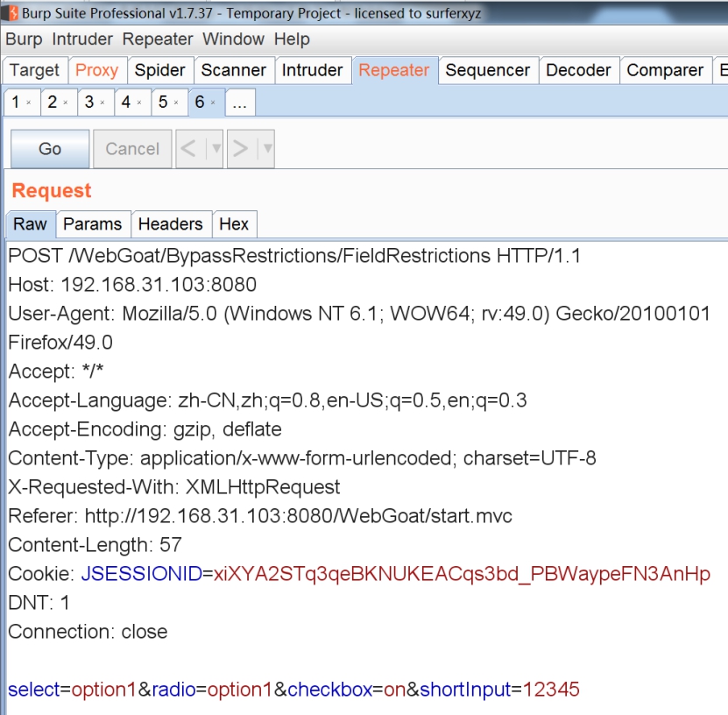Screen dimensions: 728x715
Task: Click the DNT: 1 header line
Action: point(39,603)
